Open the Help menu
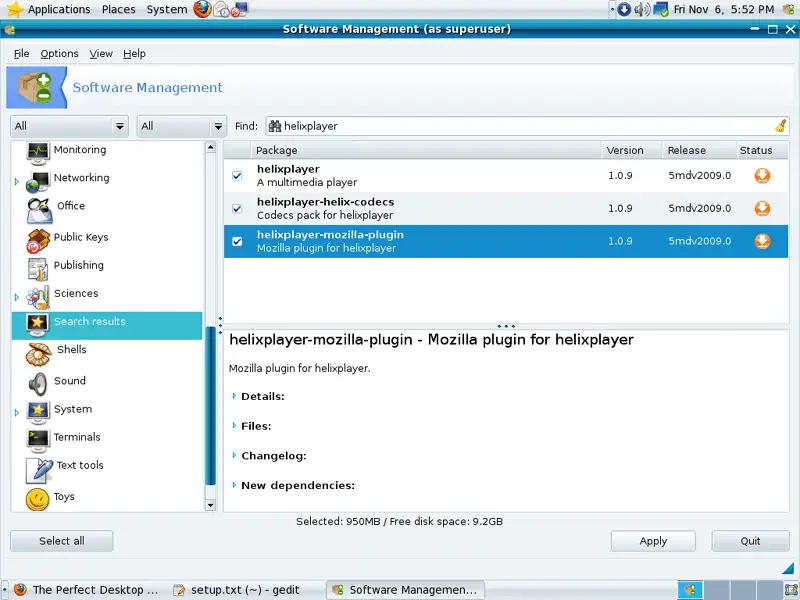This screenshot has height=600, width=800. pyautogui.click(x=134, y=54)
